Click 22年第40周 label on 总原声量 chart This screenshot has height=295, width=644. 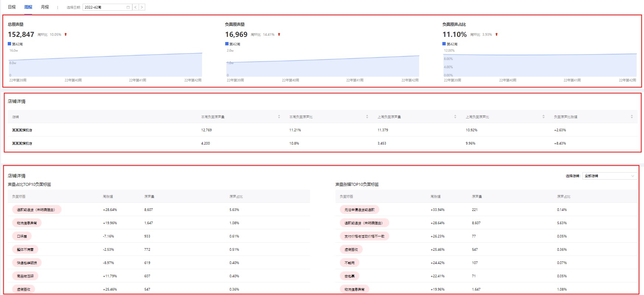[73, 80]
